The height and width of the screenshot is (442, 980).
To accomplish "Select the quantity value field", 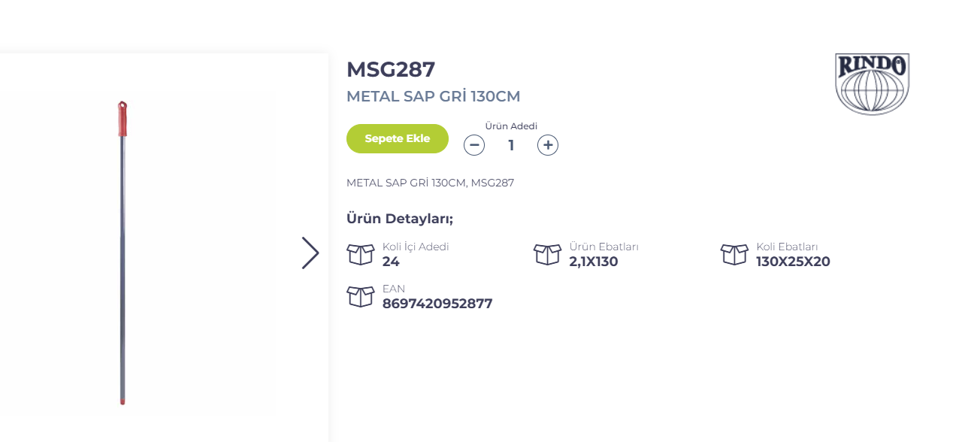I will [511, 145].
